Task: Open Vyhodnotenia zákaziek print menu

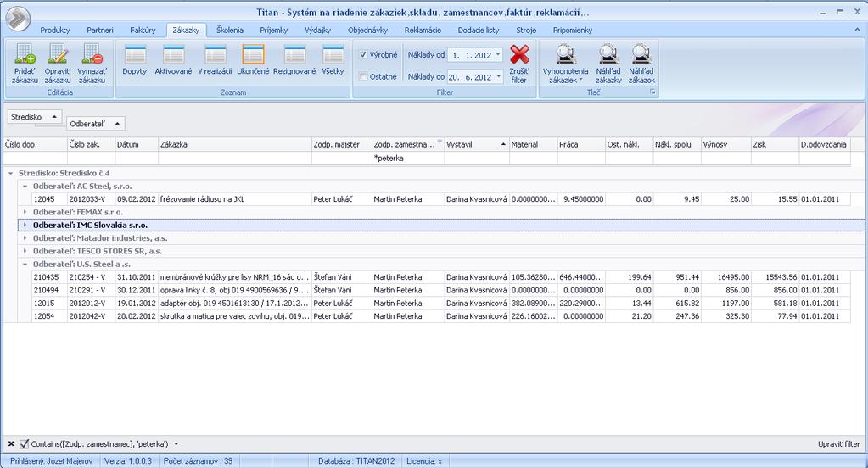Action: (x=565, y=64)
